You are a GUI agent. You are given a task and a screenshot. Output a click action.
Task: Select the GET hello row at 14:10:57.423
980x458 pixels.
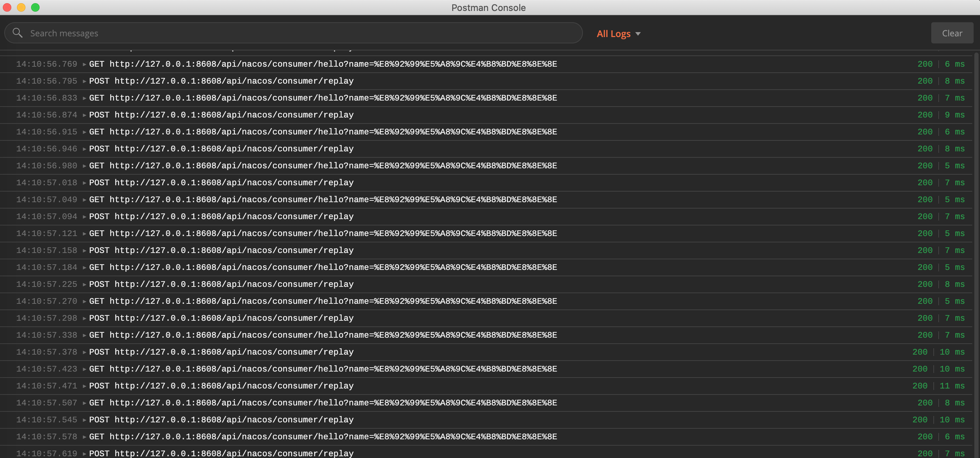(323, 369)
